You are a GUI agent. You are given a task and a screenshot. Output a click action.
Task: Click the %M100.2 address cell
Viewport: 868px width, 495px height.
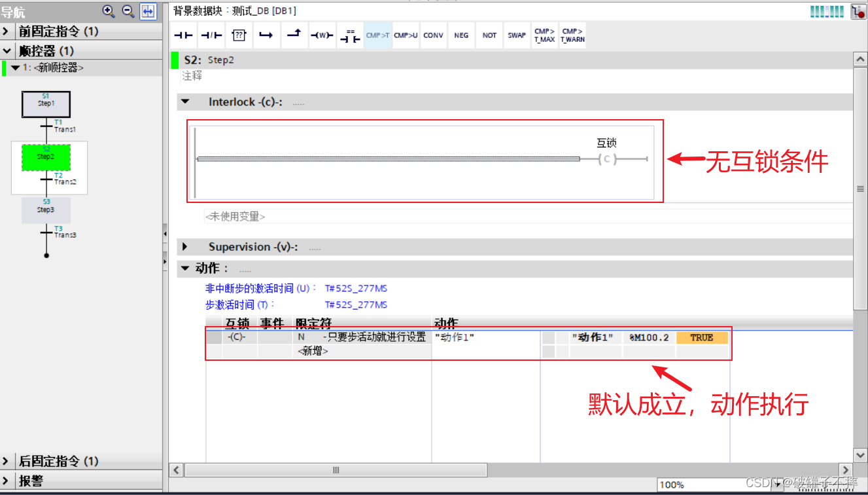click(649, 338)
